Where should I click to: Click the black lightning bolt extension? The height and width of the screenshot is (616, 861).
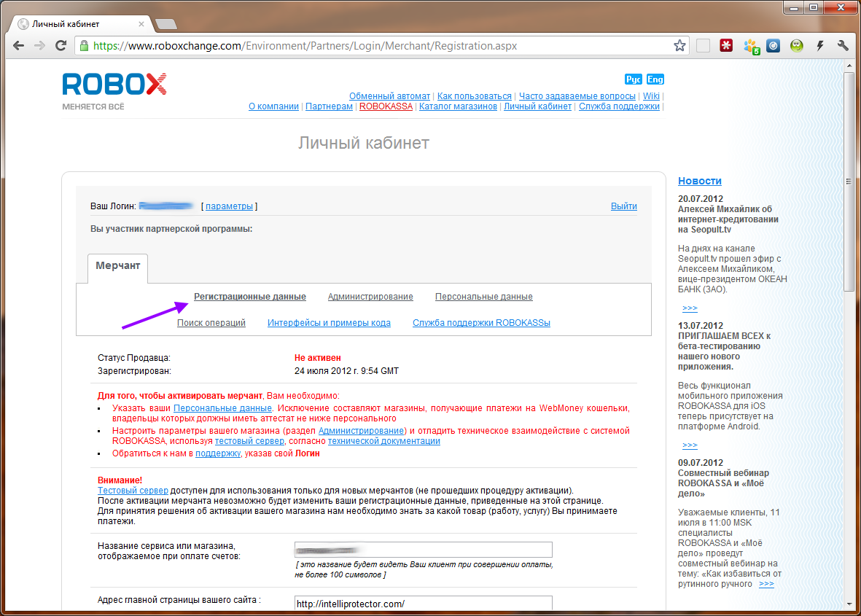[x=820, y=46]
